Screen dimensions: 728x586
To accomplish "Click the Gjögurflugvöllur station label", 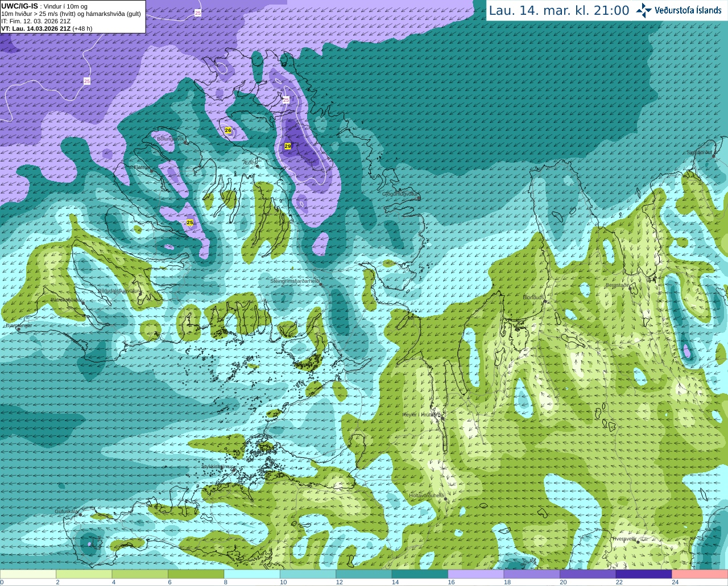I will pyautogui.click(x=400, y=194).
